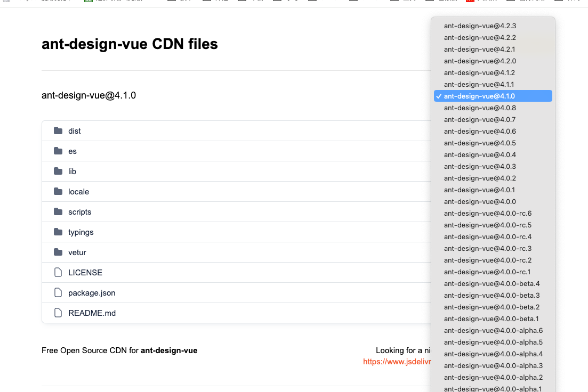Open the README.md file link
Viewport: 588px width, 392px height.
coord(92,313)
